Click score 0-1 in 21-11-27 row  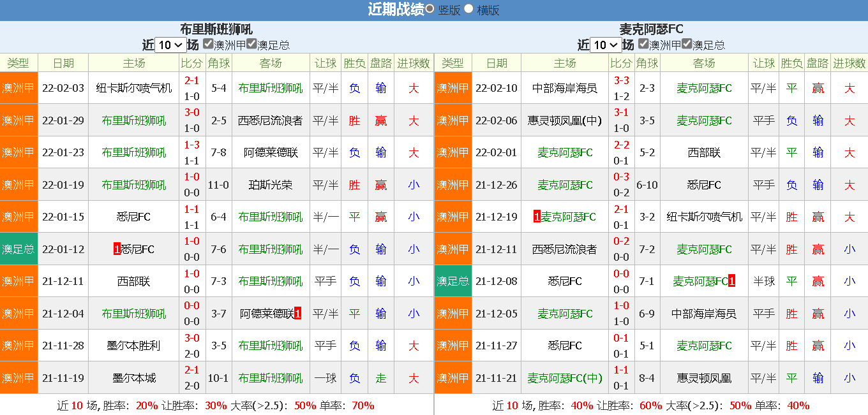pos(622,338)
